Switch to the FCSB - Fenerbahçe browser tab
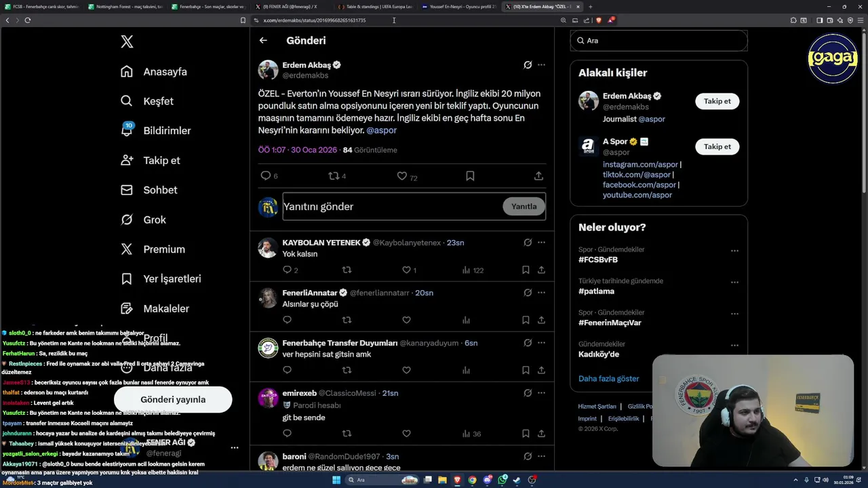The height and width of the screenshot is (488, 868). (41, 7)
